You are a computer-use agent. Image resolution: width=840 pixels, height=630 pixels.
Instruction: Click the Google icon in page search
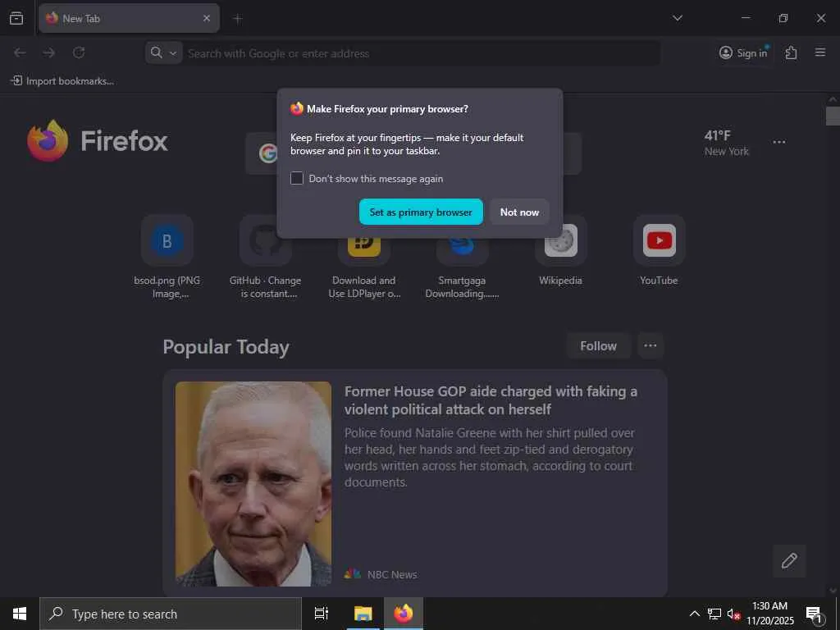267,153
